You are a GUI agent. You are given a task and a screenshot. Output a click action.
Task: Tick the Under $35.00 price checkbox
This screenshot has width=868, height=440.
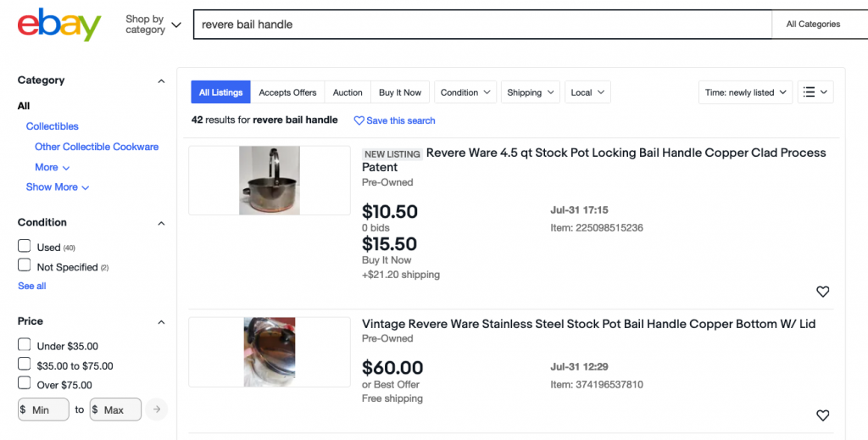25,345
